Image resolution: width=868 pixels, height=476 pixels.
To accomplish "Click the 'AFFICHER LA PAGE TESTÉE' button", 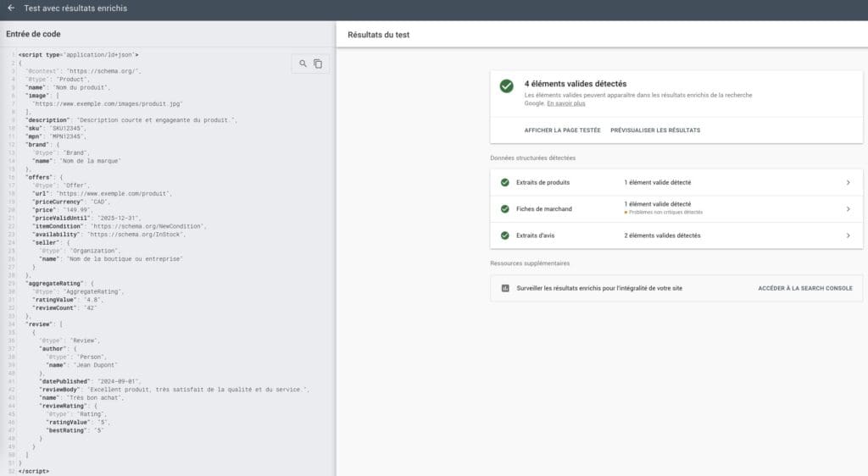I will click(563, 130).
